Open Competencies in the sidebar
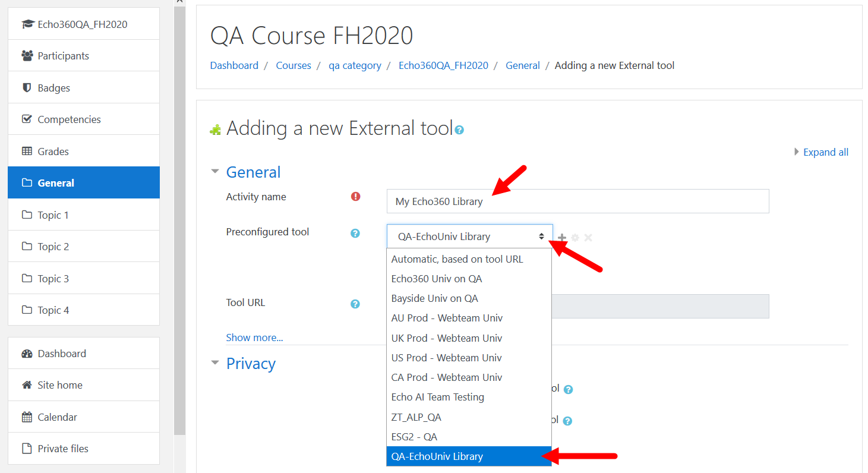 [84, 119]
